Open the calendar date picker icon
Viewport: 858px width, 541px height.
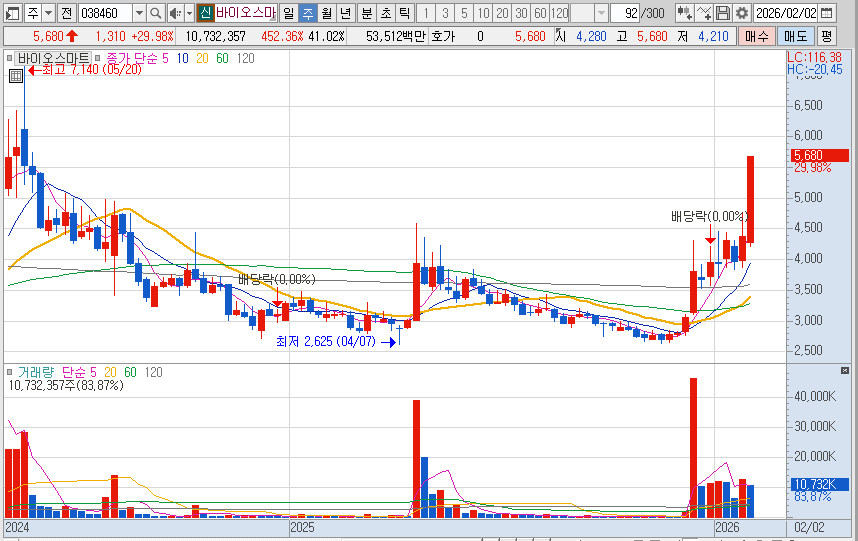click(x=827, y=13)
